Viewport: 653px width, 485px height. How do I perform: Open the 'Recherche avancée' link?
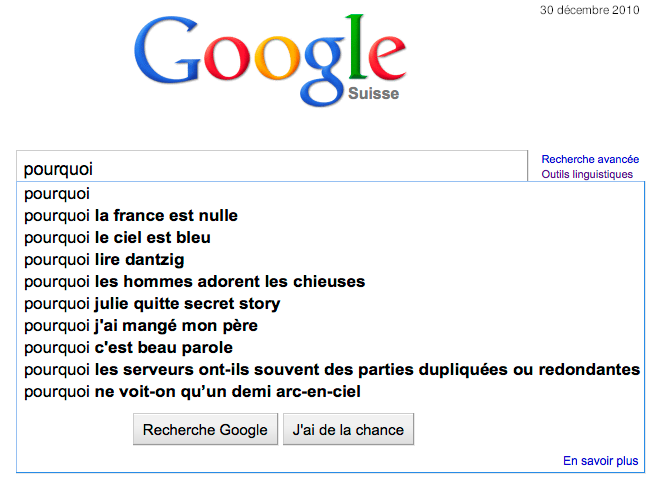point(590,159)
